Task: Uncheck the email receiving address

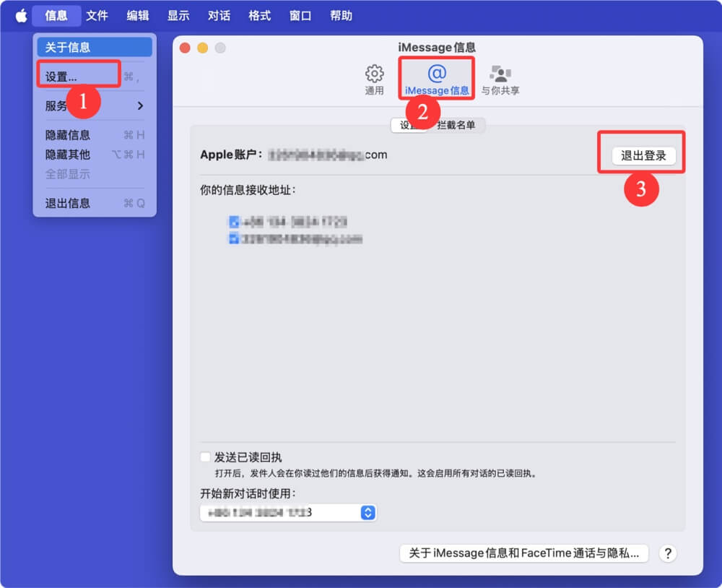Action: tap(233, 238)
